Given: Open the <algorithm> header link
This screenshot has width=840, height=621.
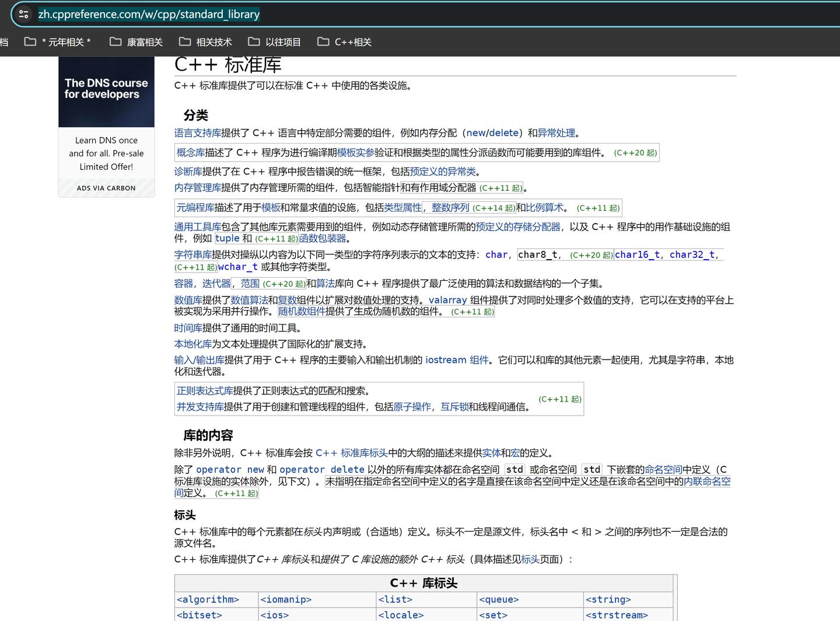Looking at the screenshot, I should (x=208, y=599).
